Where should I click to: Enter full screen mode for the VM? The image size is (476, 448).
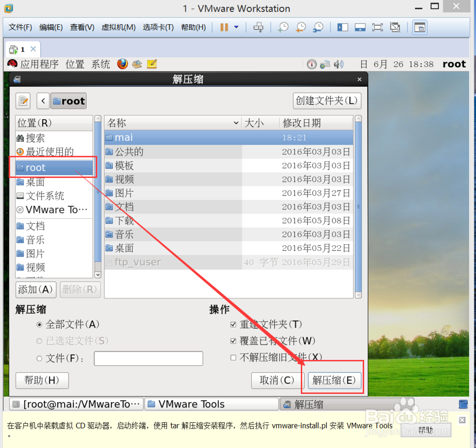377,27
